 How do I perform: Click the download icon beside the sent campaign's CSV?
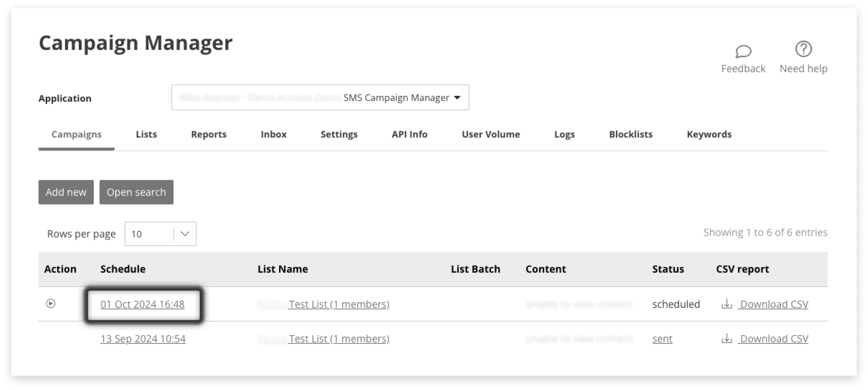point(727,339)
